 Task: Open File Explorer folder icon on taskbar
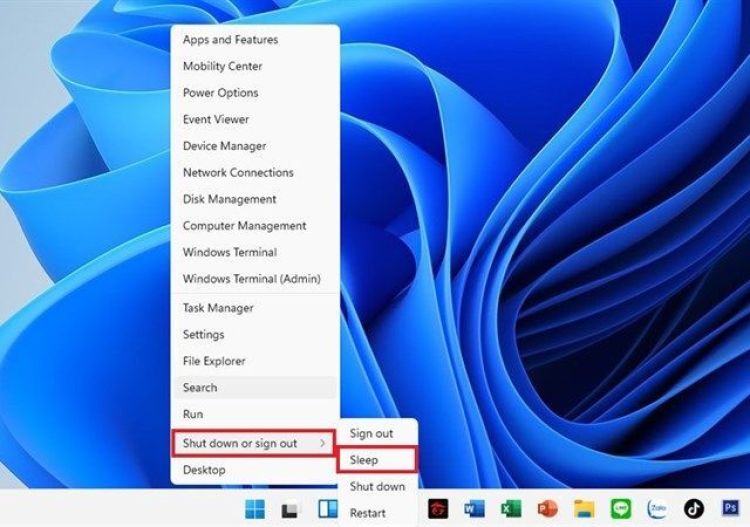pyautogui.click(x=584, y=508)
